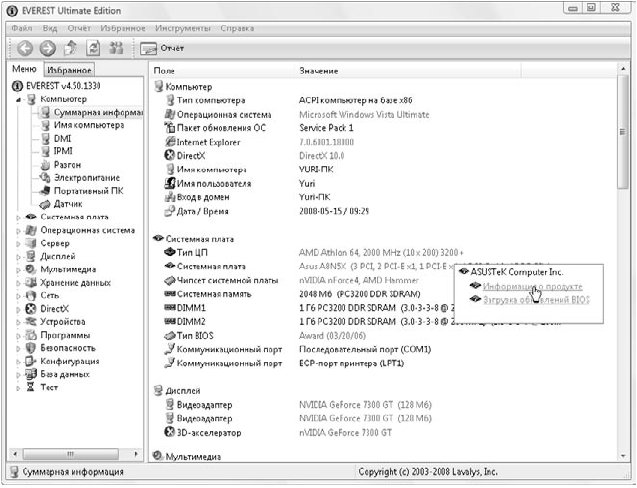Expand the Мультимедиа tree node
This screenshot has width=637, height=488.
(18, 269)
